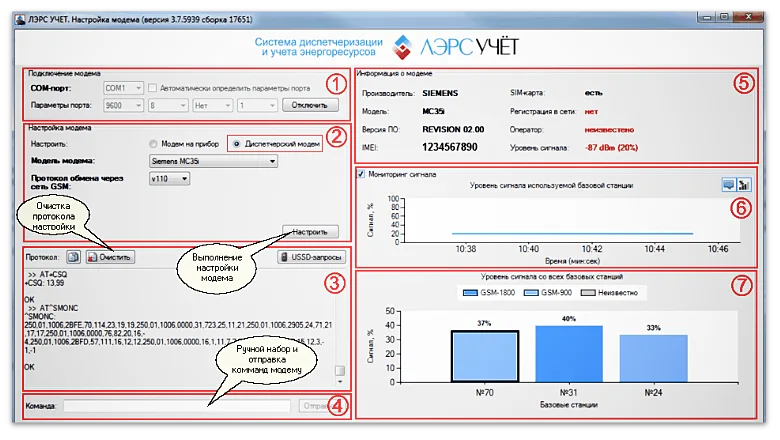The height and width of the screenshot is (440, 780).
Task: Click the GSM-1800 legend color swatch
Action: pyautogui.click(x=473, y=292)
